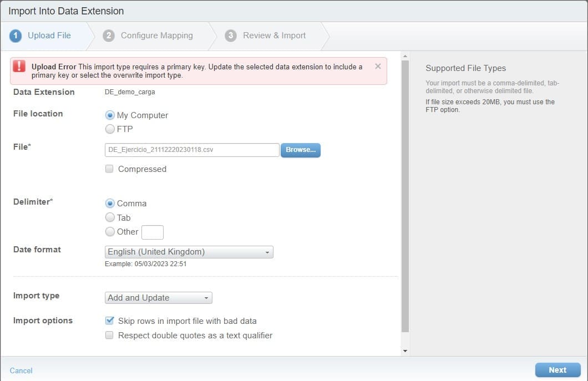Enable the Compressed checkbox
Image resolution: width=588 pixels, height=381 pixels.
(x=110, y=169)
